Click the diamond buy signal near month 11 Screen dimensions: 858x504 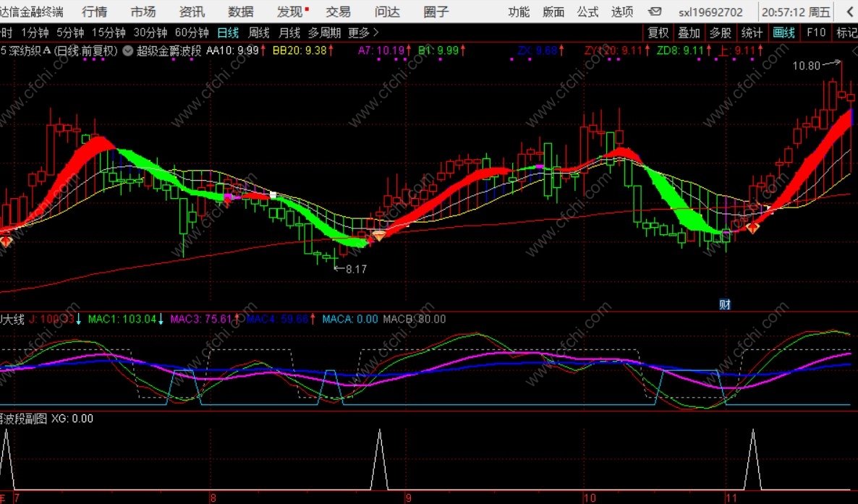(753, 228)
